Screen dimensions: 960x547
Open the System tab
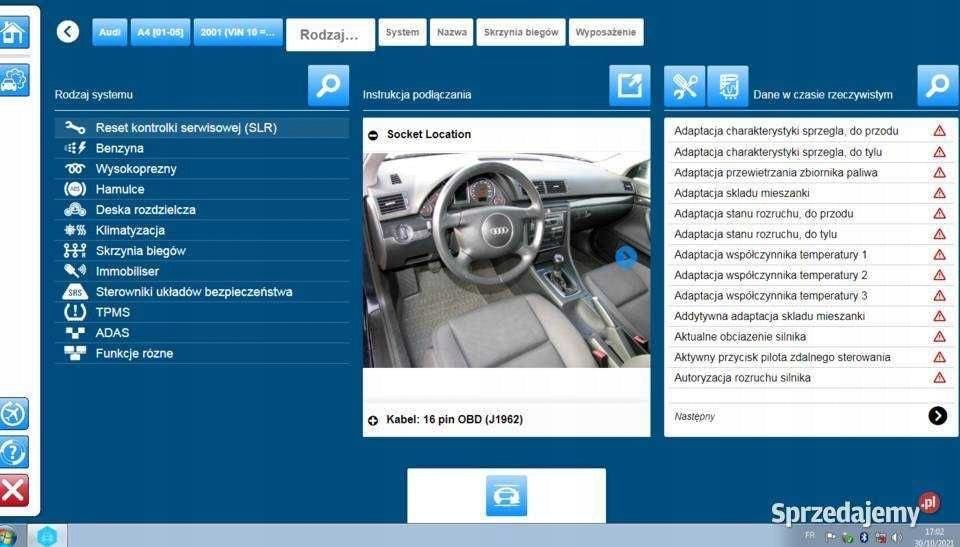tap(402, 32)
